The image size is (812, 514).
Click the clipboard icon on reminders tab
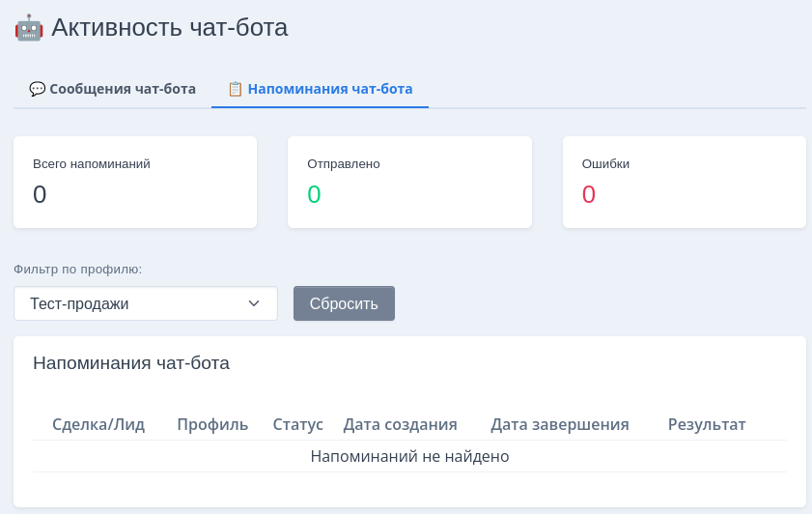(235, 89)
